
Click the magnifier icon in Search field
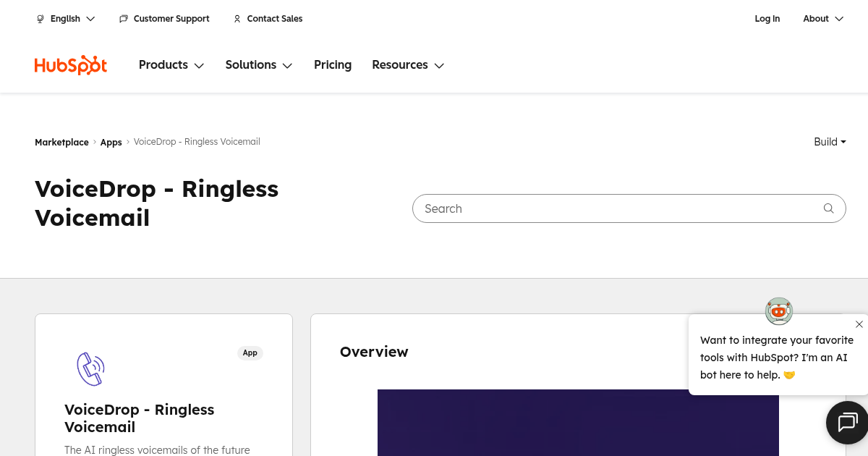(829, 208)
